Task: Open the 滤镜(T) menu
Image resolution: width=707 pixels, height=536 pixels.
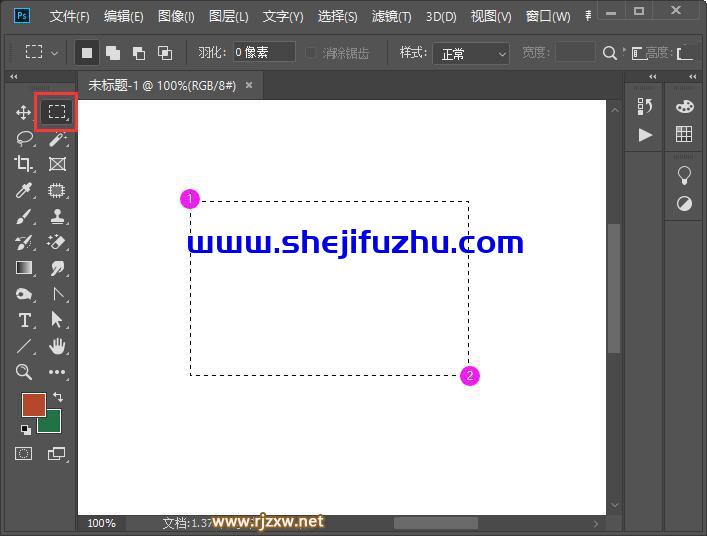Action: (x=392, y=17)
